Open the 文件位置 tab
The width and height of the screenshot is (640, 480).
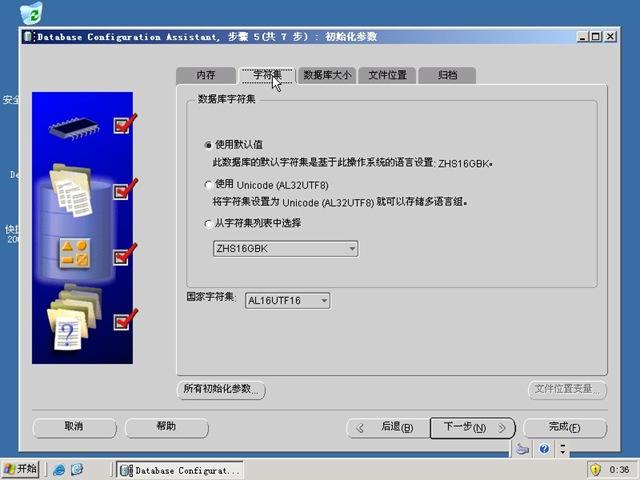coord(387,76)
